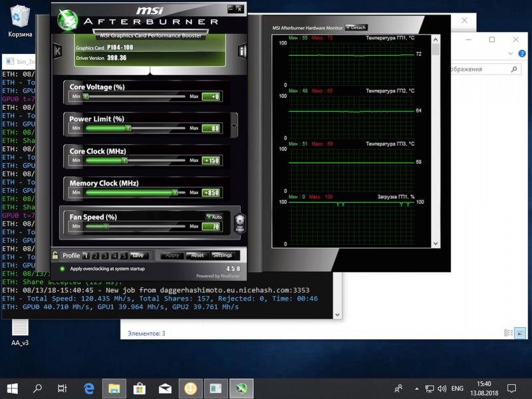
Task: Expand the Power Limit extra options arrow
Action: [234, 126]
